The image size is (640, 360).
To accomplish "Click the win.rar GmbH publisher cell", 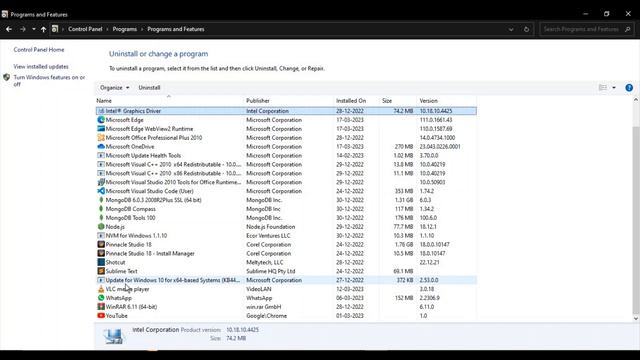I will [264, 307].
